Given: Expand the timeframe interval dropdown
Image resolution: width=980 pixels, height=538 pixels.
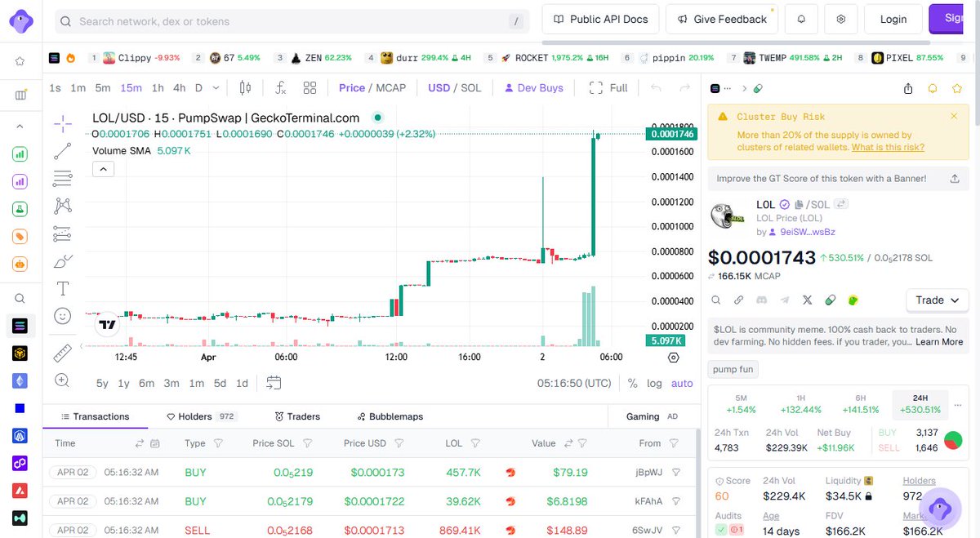Looking at the screenshot, I should 216,87.
